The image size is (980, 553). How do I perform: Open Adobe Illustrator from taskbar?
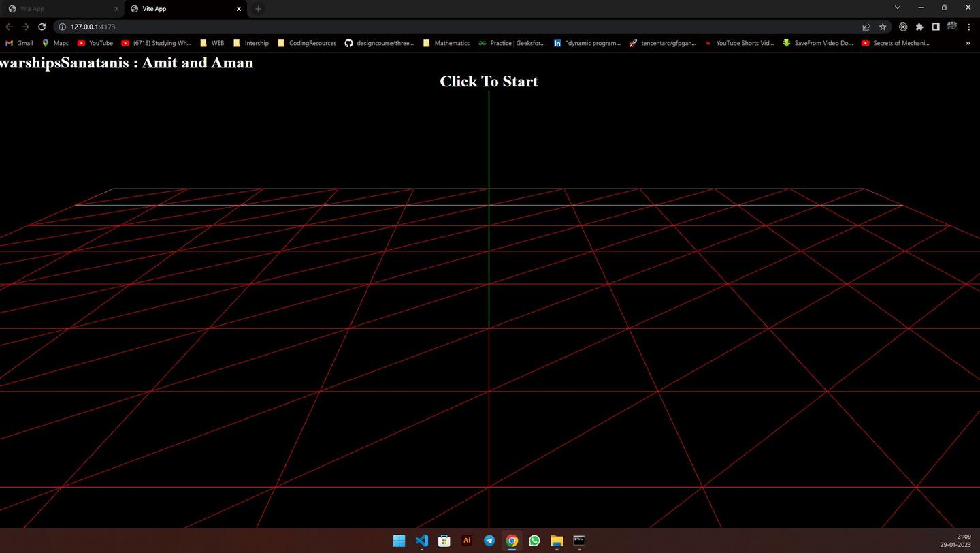(x=467, y=541)
